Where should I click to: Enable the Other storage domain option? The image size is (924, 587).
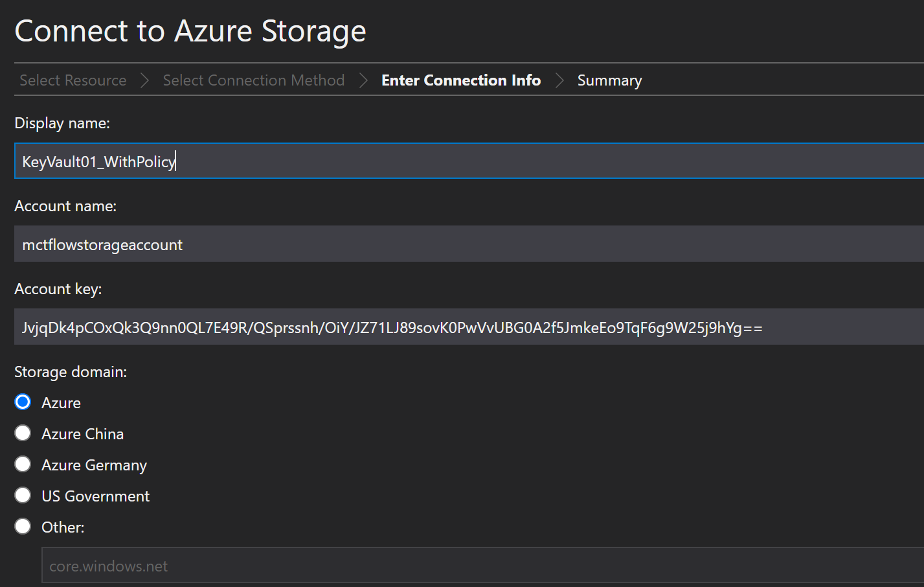coord(23,527)
